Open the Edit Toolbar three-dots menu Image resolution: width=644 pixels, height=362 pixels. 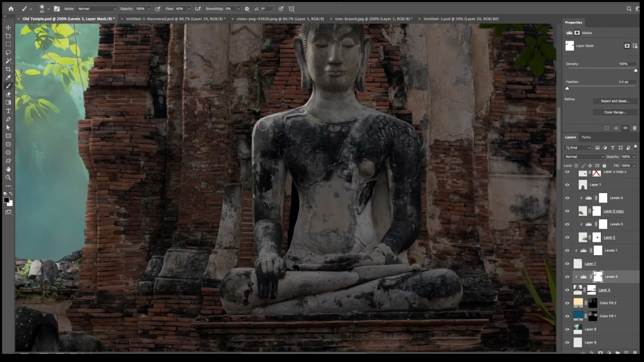pos(8,186)
